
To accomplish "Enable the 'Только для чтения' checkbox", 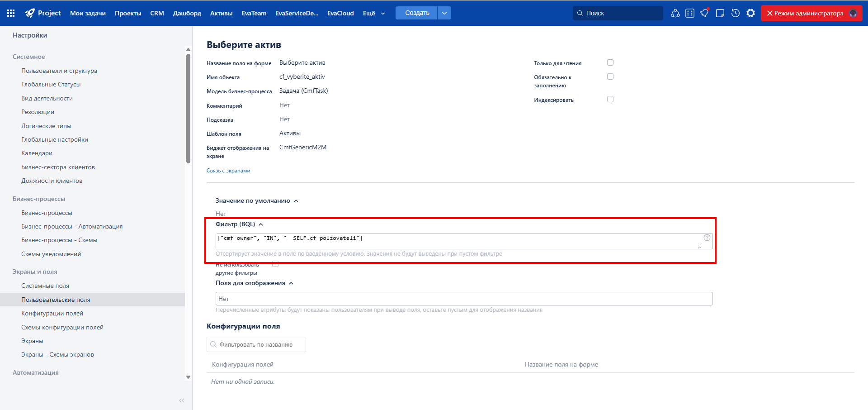I will (610, 62).
